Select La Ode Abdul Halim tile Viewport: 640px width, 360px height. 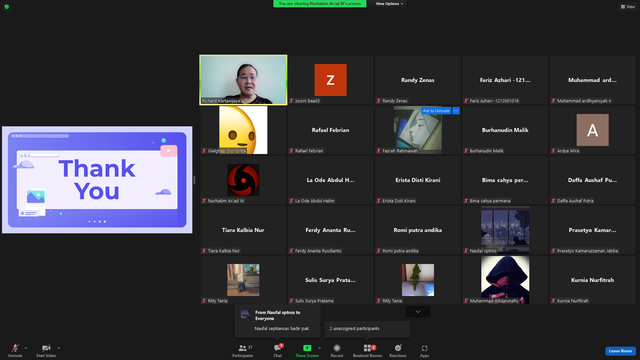(331, 180)
